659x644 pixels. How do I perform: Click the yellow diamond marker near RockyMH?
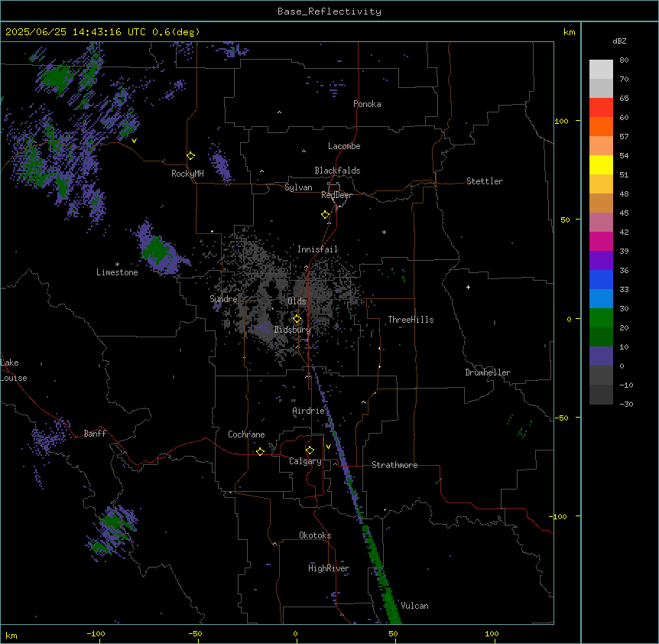(x=190, y=156)
